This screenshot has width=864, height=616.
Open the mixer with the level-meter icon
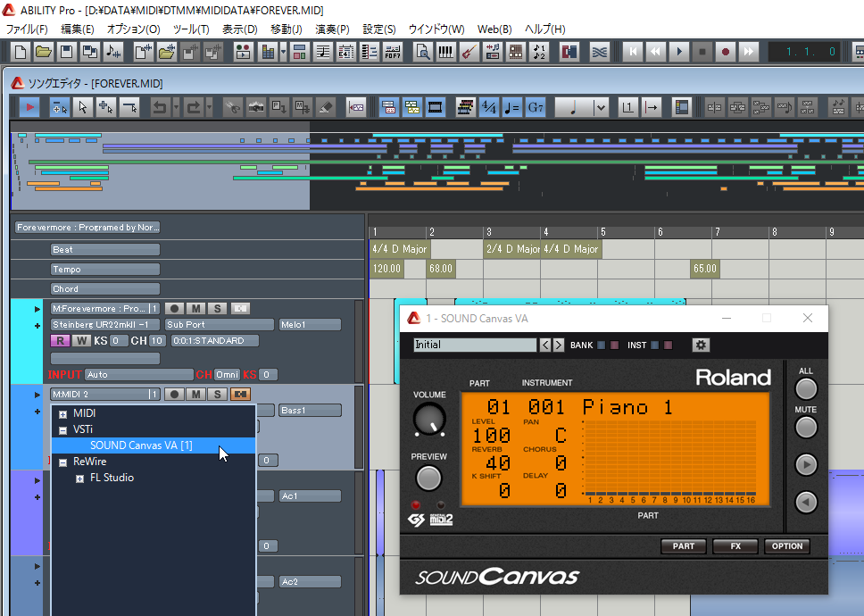pos(268,52)
